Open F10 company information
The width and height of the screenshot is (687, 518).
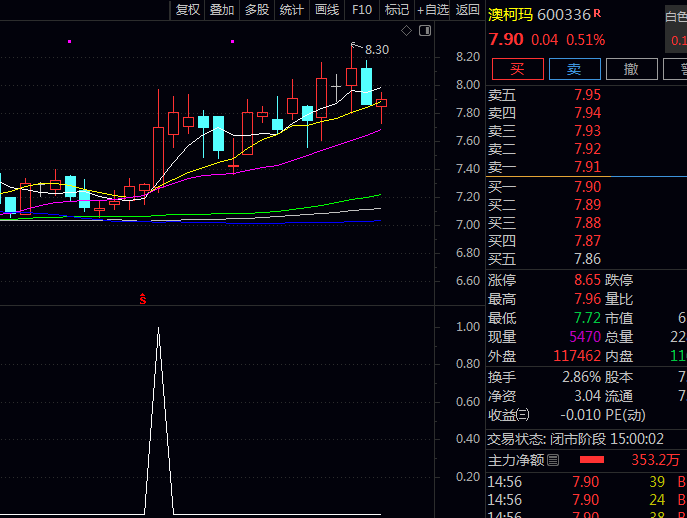(362, 10)
